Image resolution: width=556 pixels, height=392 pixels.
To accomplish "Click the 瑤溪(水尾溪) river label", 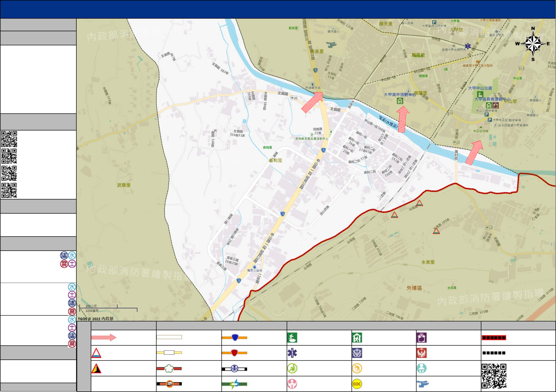I will [x=388, y=122].
